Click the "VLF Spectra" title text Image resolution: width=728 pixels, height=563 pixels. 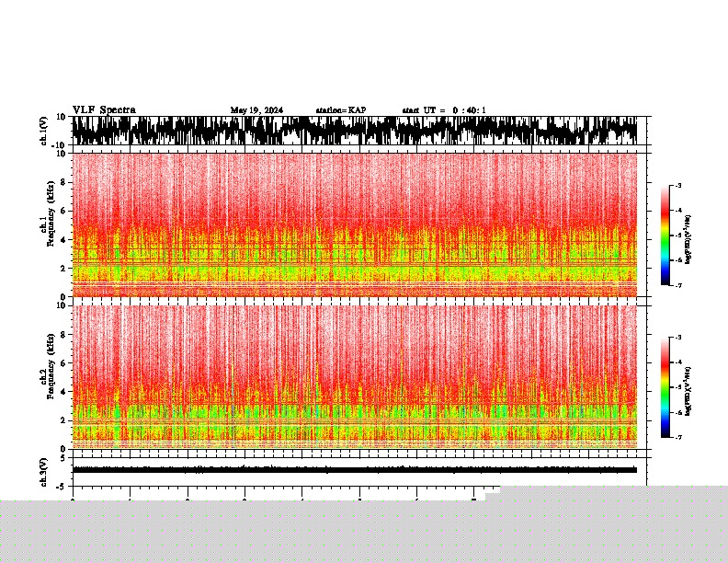(104, 110)
